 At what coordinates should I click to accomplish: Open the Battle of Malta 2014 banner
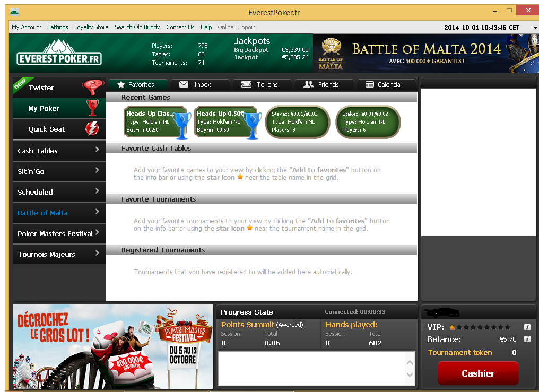pos(426,53)
